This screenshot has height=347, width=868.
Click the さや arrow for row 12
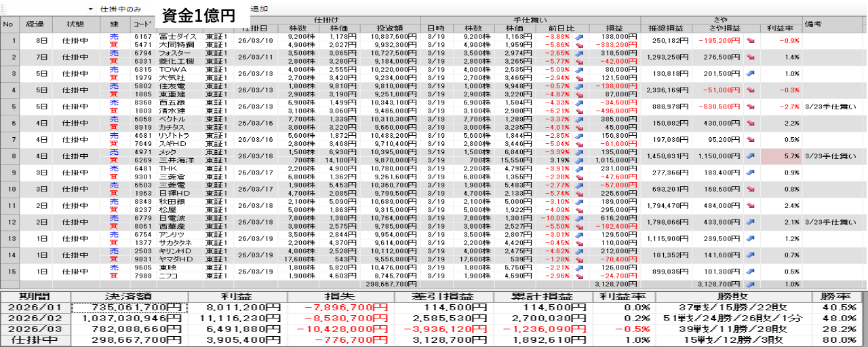(751, 221)
